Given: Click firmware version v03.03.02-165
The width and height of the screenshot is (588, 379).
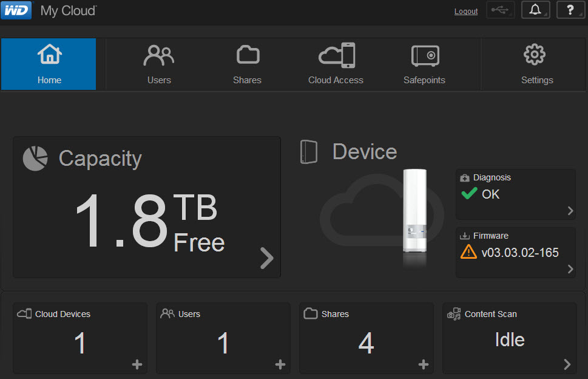Looking at the screenshot, I should coord(520,253).
